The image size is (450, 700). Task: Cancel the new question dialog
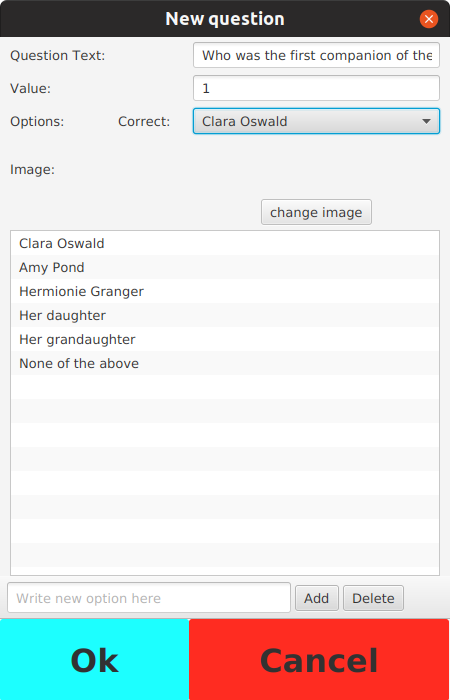click(x=319, y=659)
